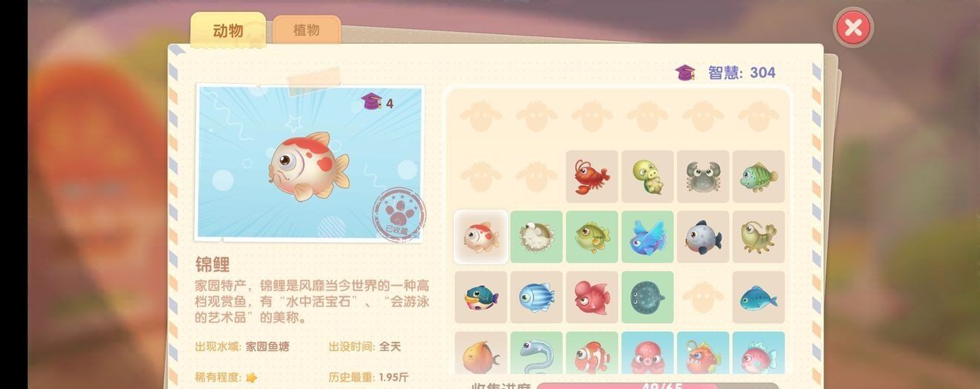Choose the white pufferfish on green tile
This screenshot has height=389, width=980.
pyautogui.click(x=536, y=237)
